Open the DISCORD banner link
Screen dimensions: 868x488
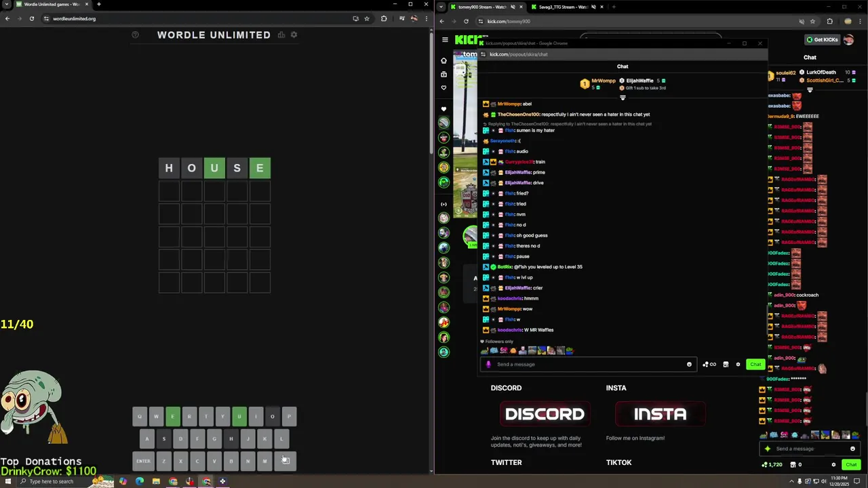[x=545, y=414]
